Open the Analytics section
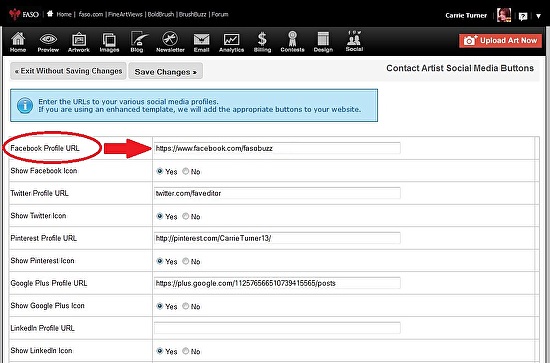Viewport: 550px width, 363px height. point(232,43)
